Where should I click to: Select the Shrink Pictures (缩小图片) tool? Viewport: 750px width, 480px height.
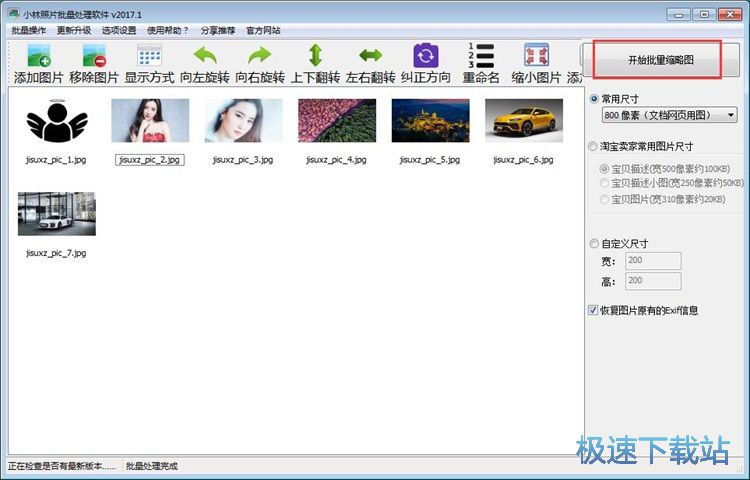pyautogui.click(x=536, y=55)
